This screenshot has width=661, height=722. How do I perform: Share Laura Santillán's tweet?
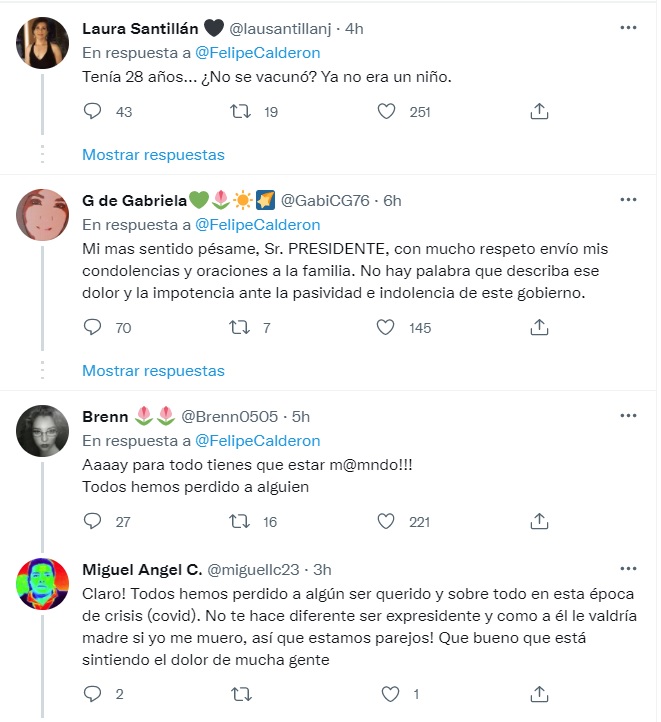538,112
